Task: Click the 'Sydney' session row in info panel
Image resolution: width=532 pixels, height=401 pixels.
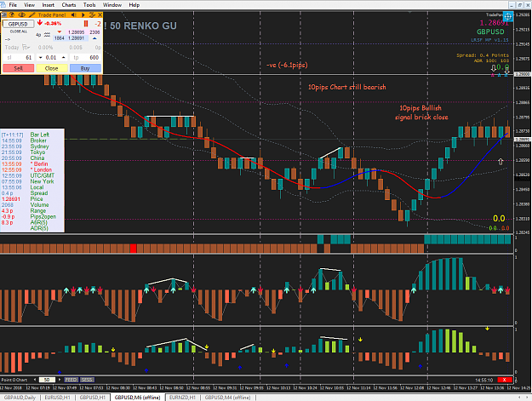Action: pyautogui.click(x=26, y=146)
